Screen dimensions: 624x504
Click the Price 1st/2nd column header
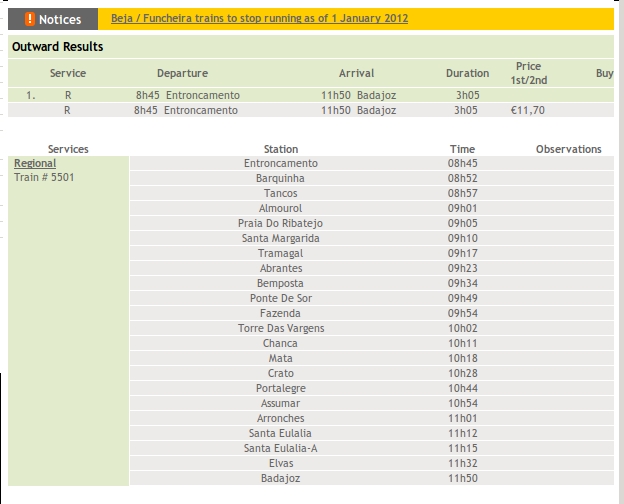pos(528,73)
